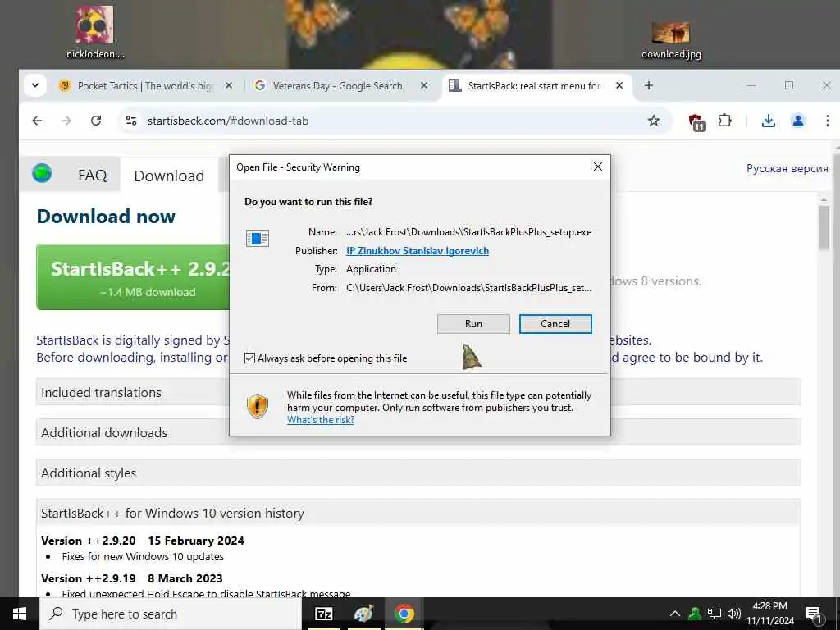Screen dimensions: 840x630
Task: Open network status tray icon
Action: click(x=714, y=614)
